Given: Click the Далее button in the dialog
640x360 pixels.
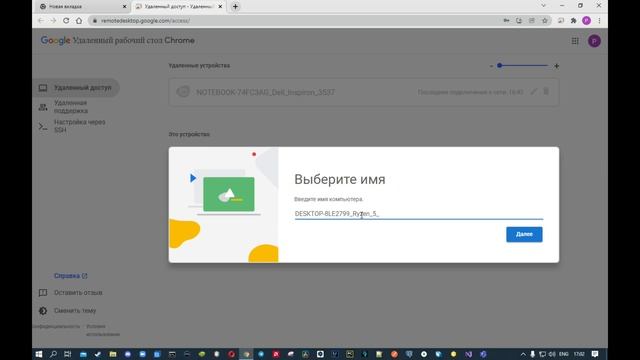Looking at the screenshot, I should point(524,234).
